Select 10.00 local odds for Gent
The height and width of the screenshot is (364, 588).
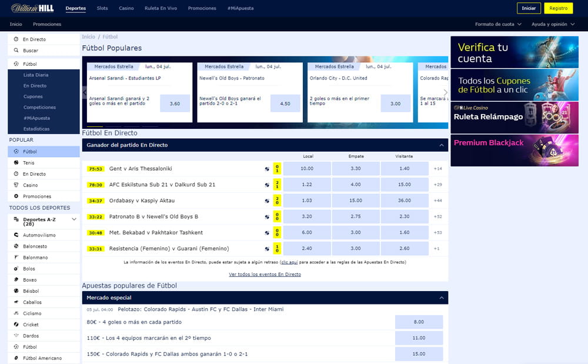307,169
